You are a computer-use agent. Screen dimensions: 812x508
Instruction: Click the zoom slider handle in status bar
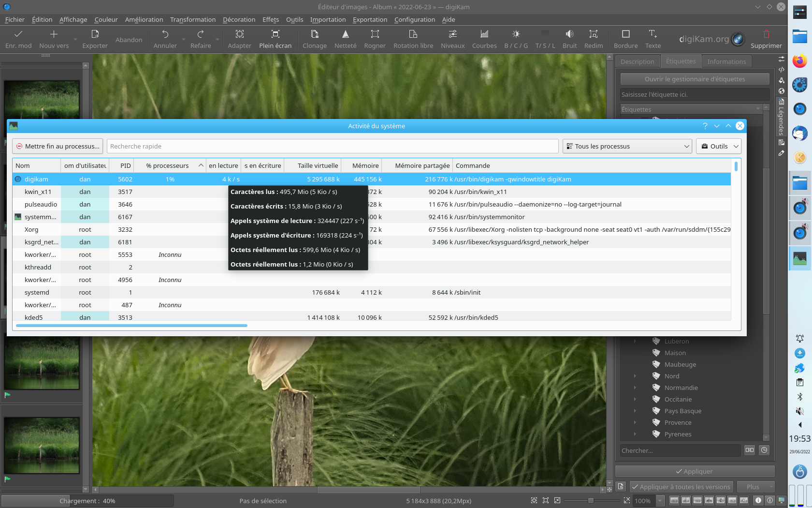click(590, 501)
